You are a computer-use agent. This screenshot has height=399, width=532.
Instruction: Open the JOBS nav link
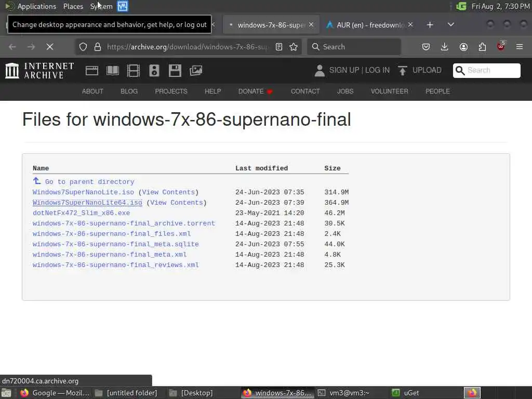[x=345, y=91]
